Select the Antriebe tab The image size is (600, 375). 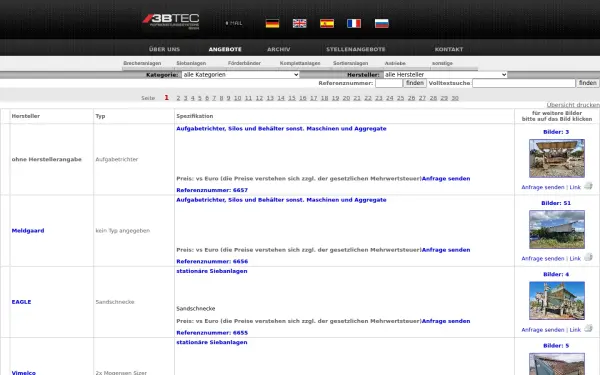(395, 63)
